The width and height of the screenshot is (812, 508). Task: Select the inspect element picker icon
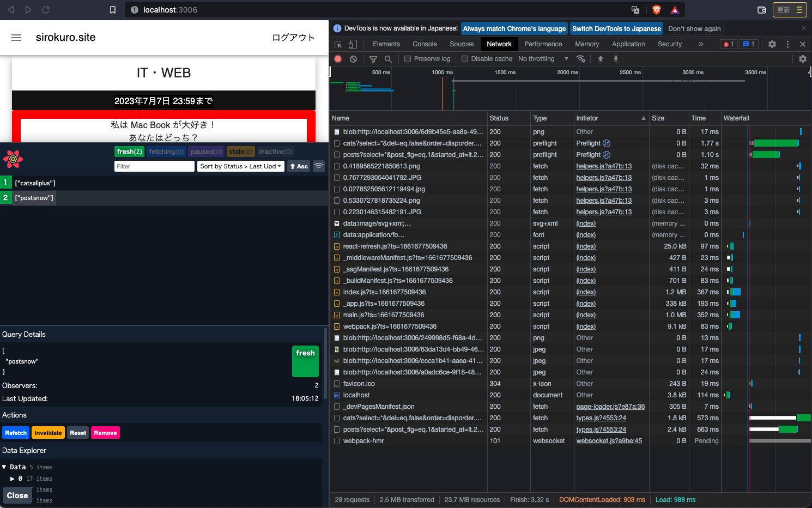point(338,44)
